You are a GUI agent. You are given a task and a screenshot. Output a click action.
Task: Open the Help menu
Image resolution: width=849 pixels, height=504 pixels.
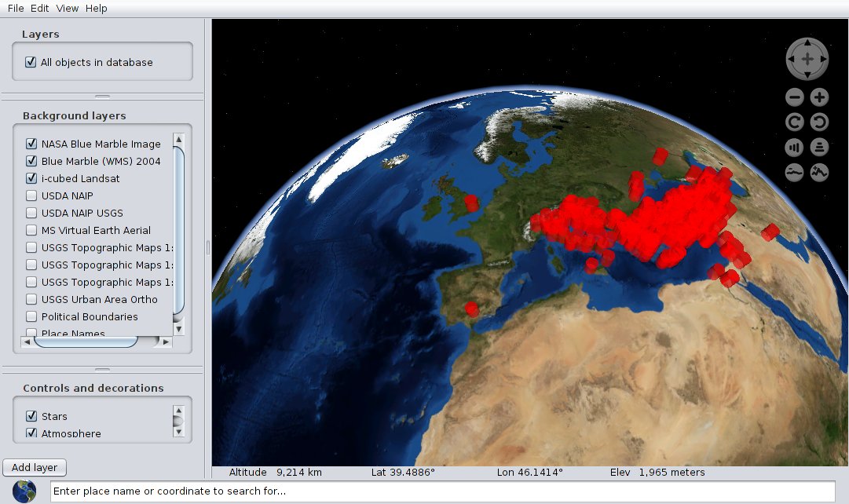[x=97, y=8]
